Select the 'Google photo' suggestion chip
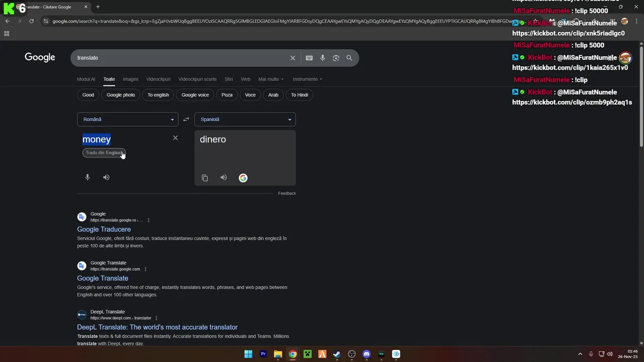The image size is (644, 362). [x=121, y=95]
